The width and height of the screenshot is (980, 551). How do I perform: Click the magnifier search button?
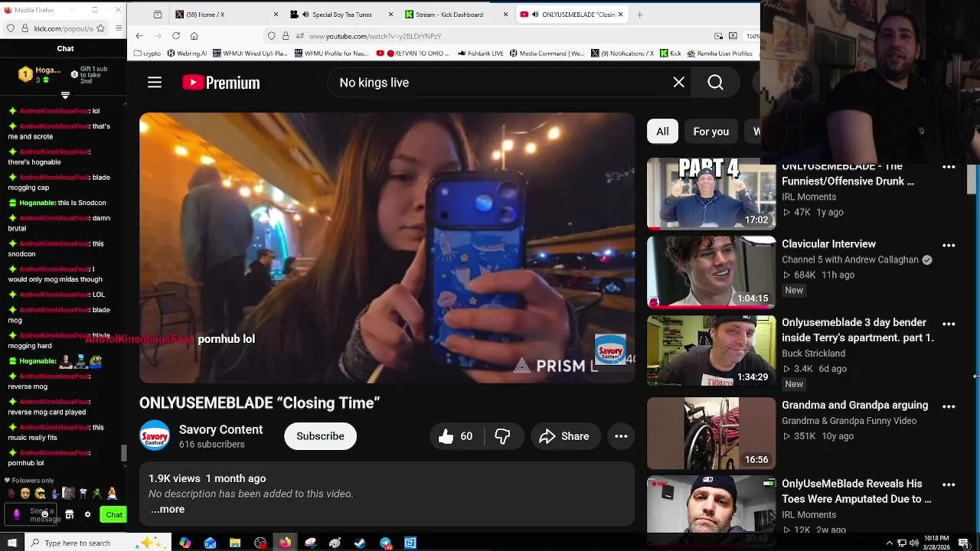point(715,83)
